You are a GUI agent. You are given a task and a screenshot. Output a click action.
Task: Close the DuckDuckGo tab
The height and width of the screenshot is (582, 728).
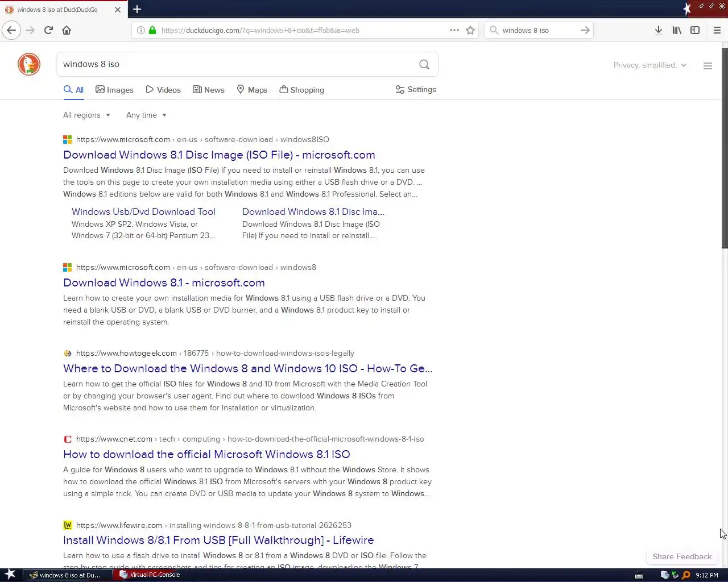tap(118, 10)
